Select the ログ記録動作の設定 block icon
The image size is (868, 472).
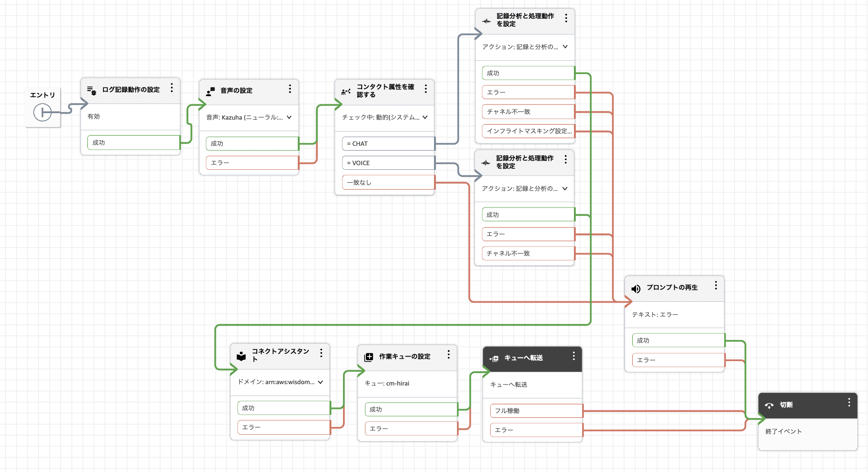pyautogui.click(x=91, y=89)
